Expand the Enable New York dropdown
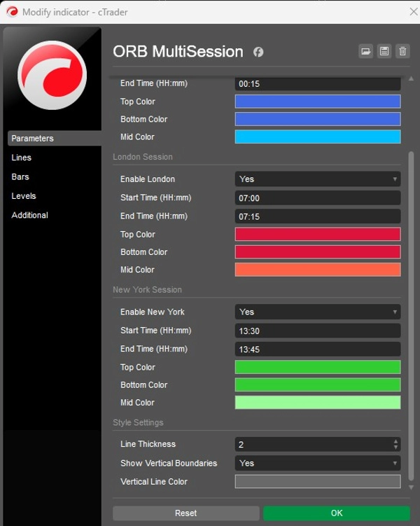The image size is (420, 526). pyautogui.click(x=318, y=312)
